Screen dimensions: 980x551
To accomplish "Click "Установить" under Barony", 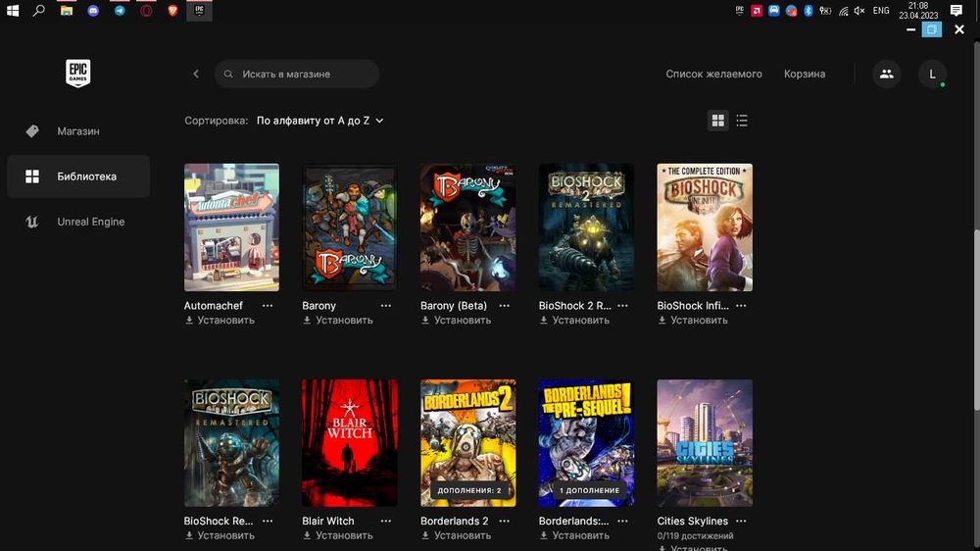I will coord(338,321).
